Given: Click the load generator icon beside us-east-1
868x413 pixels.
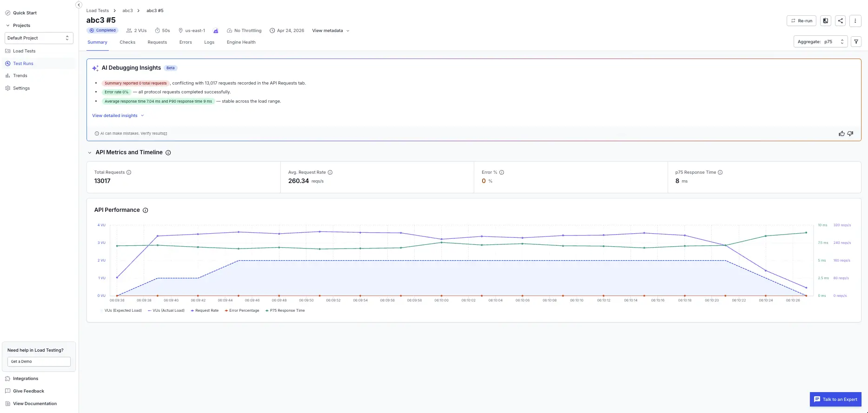Looking at the screenshot, I should point(216,31).
